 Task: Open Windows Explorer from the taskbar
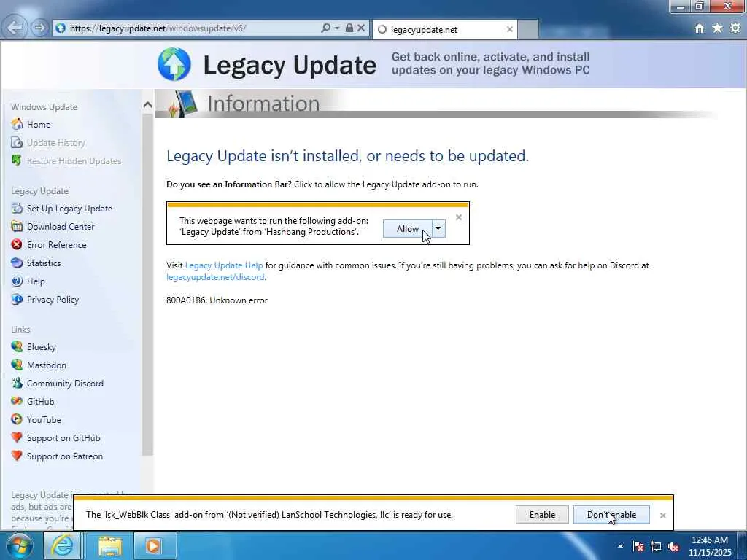[110, 545]
